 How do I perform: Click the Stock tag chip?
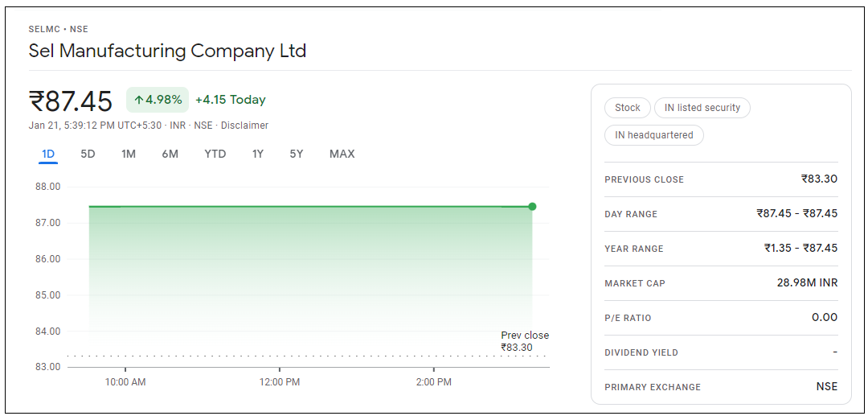pyautogui.click(x=627, y=108)
